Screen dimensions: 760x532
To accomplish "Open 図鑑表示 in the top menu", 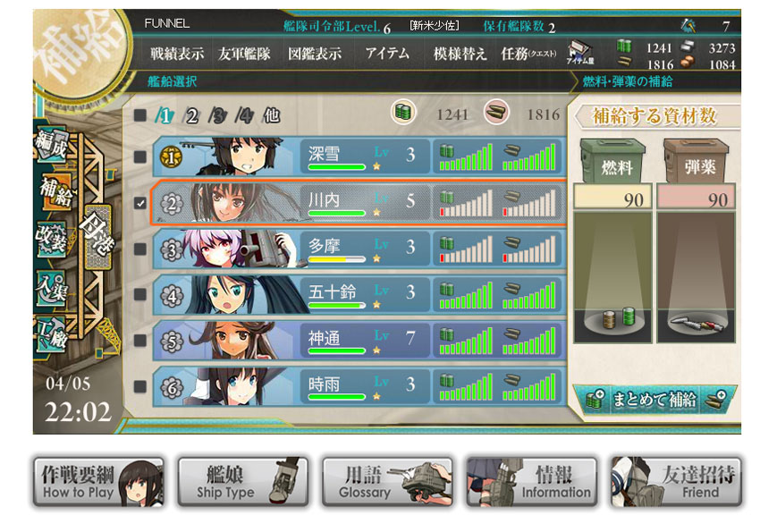I will [x=315, y=54].
